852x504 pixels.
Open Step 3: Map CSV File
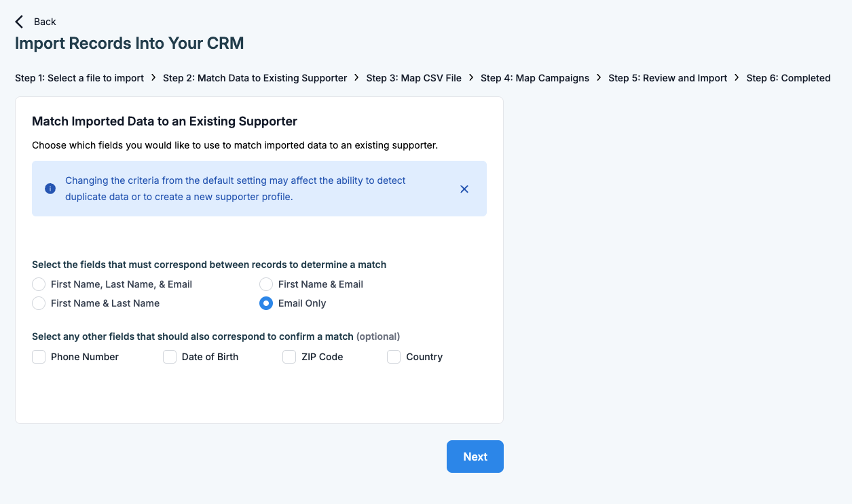(x=413, y=78)
